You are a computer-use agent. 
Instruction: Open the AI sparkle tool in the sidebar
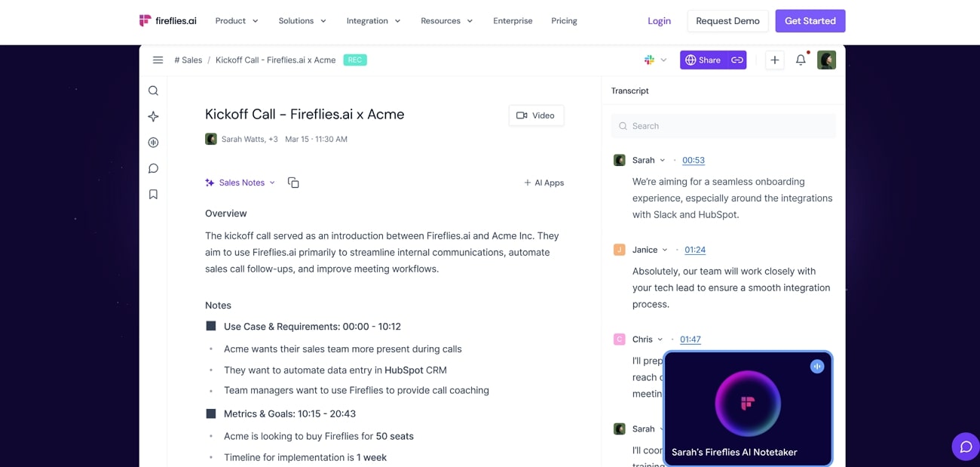pos(153,116)
